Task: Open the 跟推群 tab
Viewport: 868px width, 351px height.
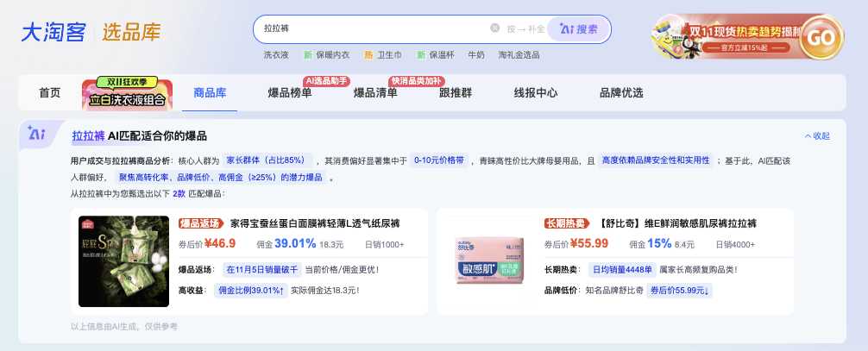Action: click(x=456, y=92)
